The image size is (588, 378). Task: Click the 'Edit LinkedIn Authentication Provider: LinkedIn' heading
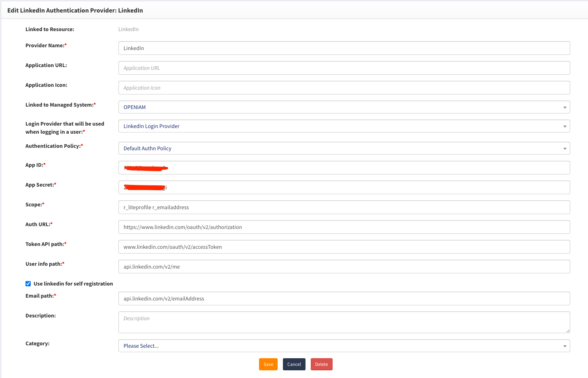click(x=75, y=10)
